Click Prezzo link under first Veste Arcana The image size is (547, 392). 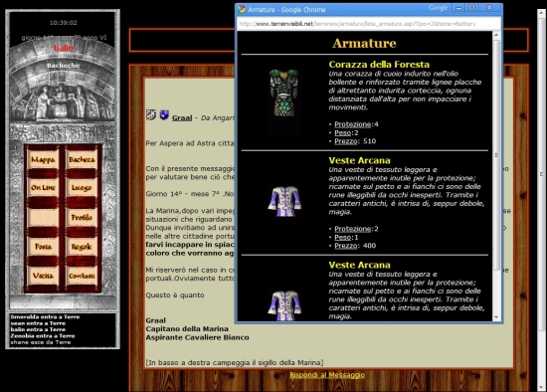pyautogui.click(x=346, y=246)
